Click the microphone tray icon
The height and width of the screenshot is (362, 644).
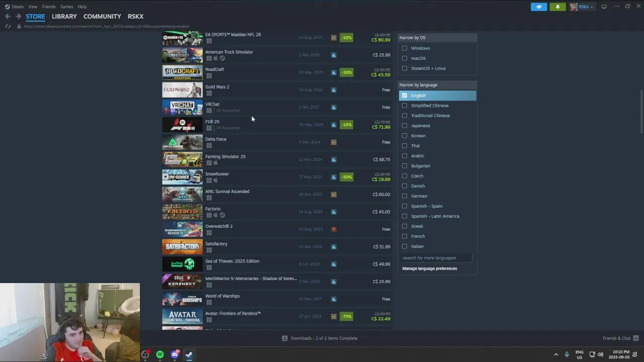click(x=567, y=354)
